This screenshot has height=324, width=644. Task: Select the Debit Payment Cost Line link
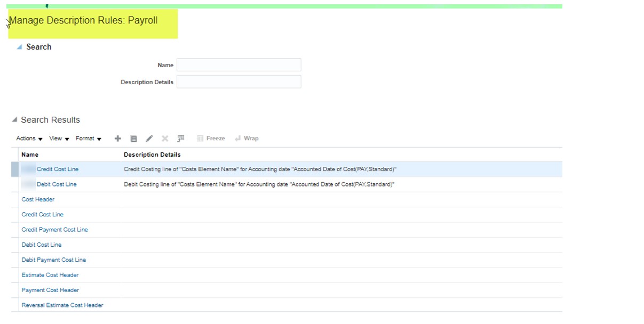point(53,260)
